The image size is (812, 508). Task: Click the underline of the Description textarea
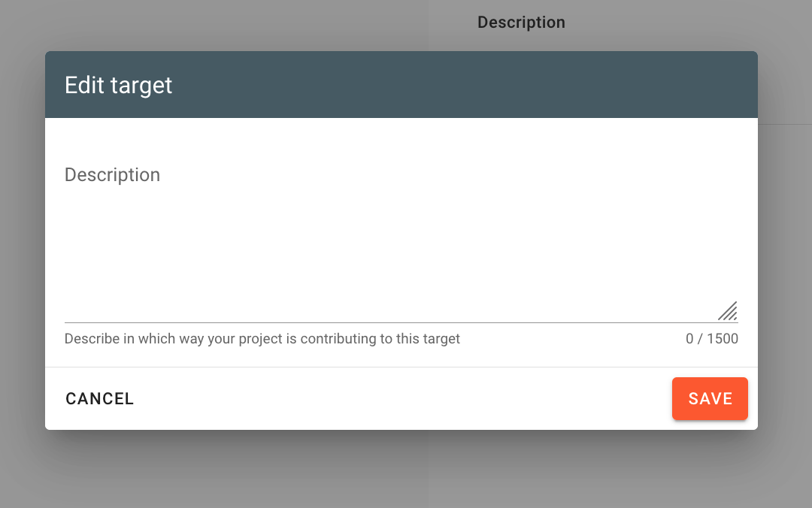tap(376, 322)
